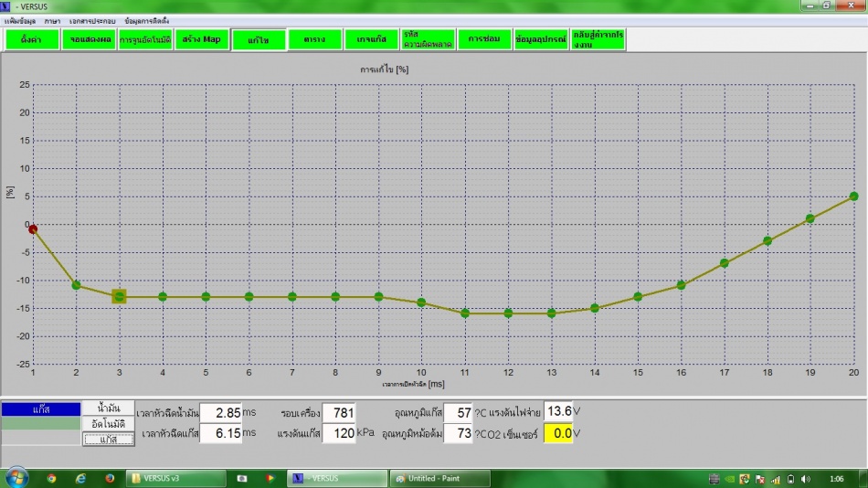Select the correction point at 8 ms

click(335, 297)
